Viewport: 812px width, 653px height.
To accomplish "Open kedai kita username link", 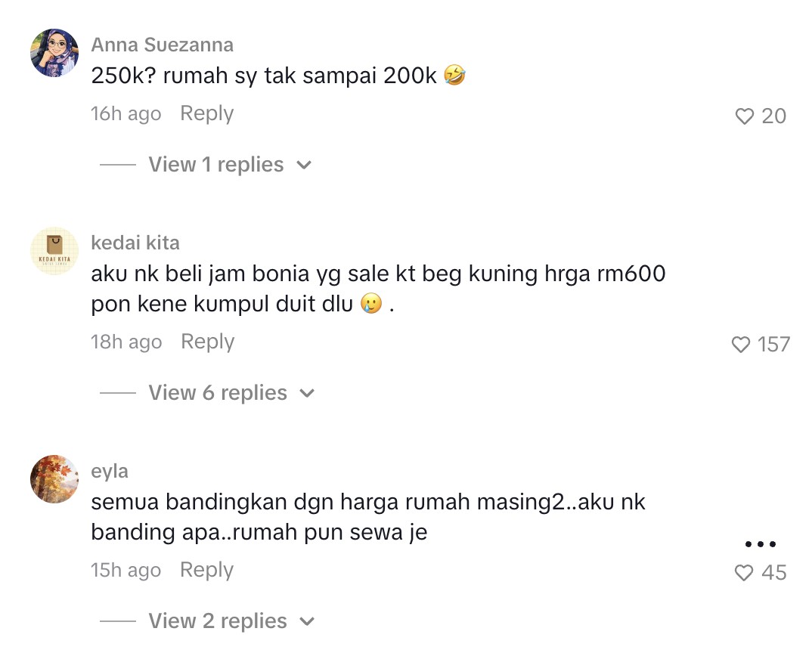I will [x=135, y=243].
